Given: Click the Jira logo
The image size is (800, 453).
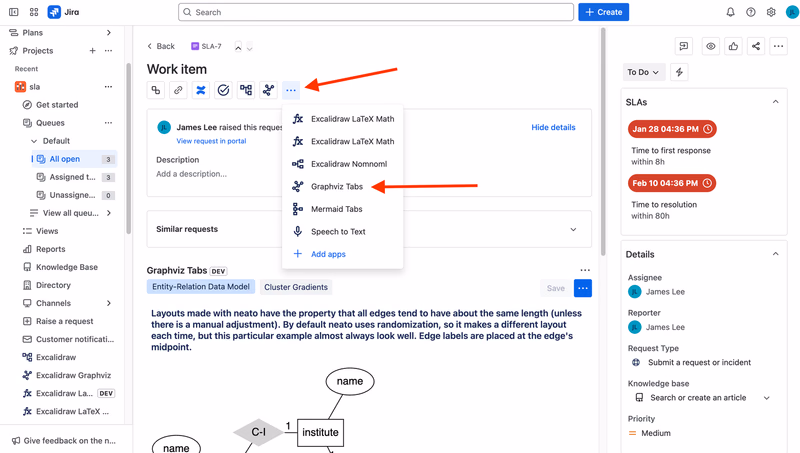Looking at the screenshot, I should pyautogui.click(x=63, y=12).
